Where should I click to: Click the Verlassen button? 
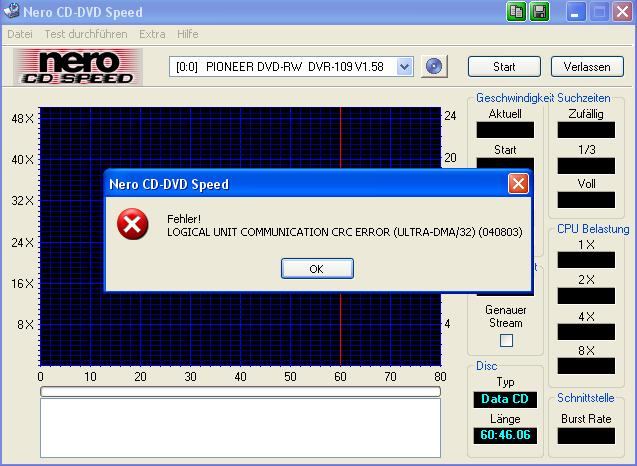(x=587, y=67)
